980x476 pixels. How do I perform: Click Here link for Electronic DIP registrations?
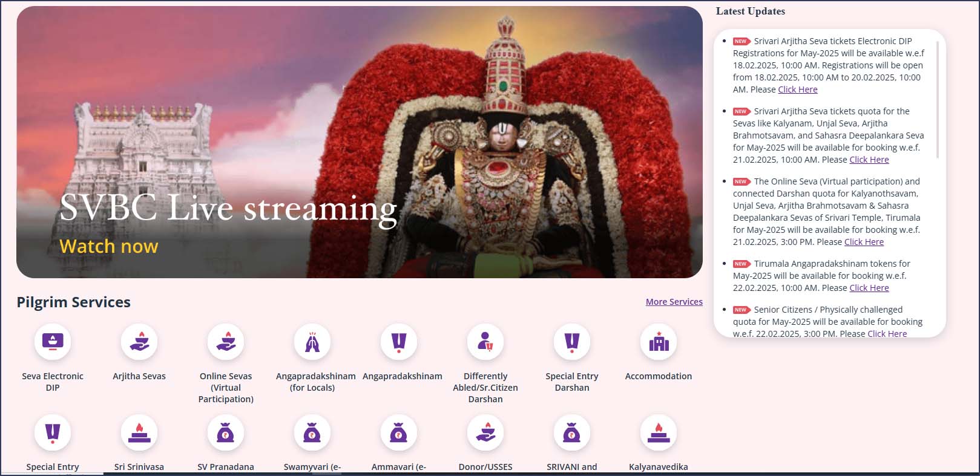pyautogui.click(x=797, y=90)
